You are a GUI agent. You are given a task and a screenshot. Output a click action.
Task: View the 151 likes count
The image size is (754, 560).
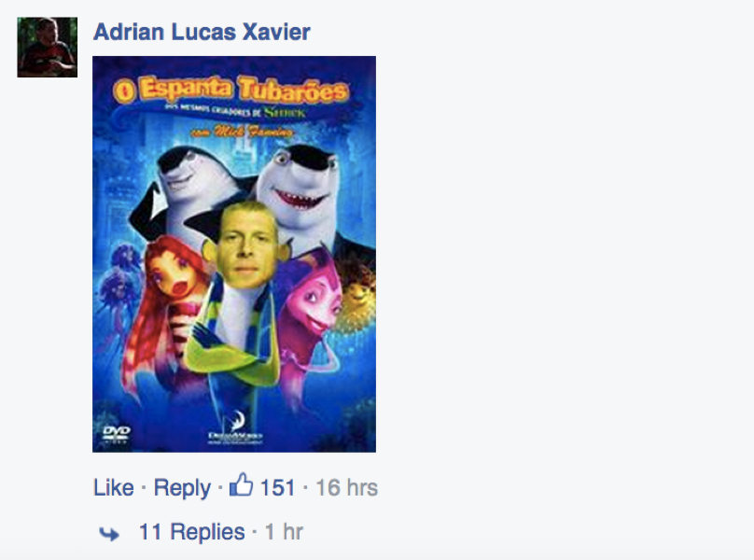tap(277, 487)
